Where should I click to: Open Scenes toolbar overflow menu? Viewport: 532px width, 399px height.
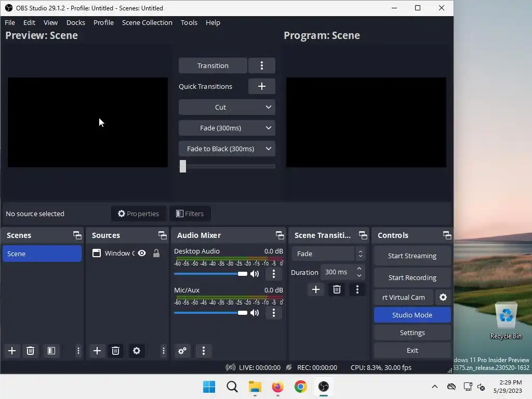coord(78,351)
